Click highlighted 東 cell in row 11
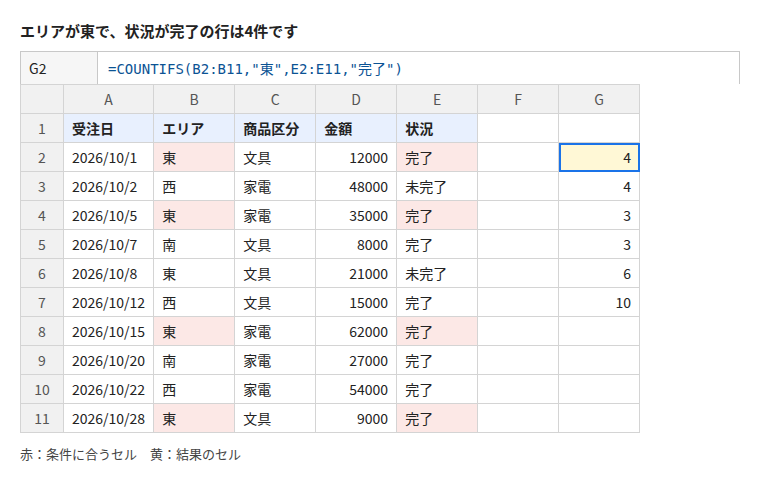 tap(194, 419)
